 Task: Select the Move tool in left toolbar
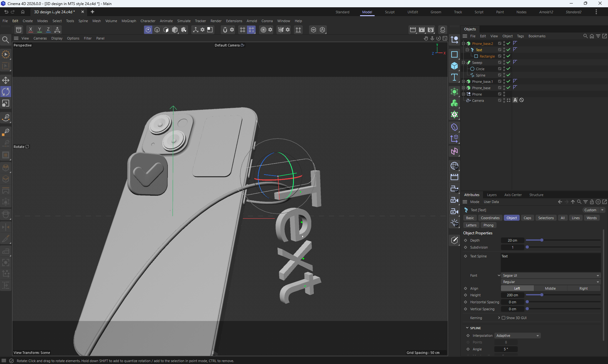(x=6, y=80)
